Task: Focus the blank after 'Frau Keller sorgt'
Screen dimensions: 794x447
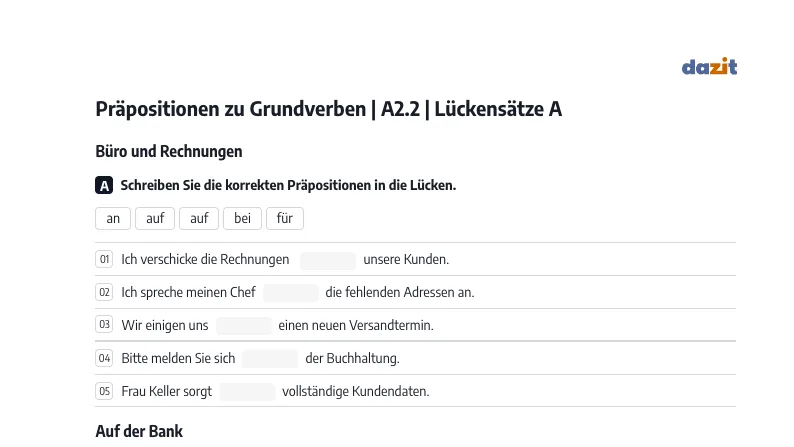Action: tap(247, 391)
